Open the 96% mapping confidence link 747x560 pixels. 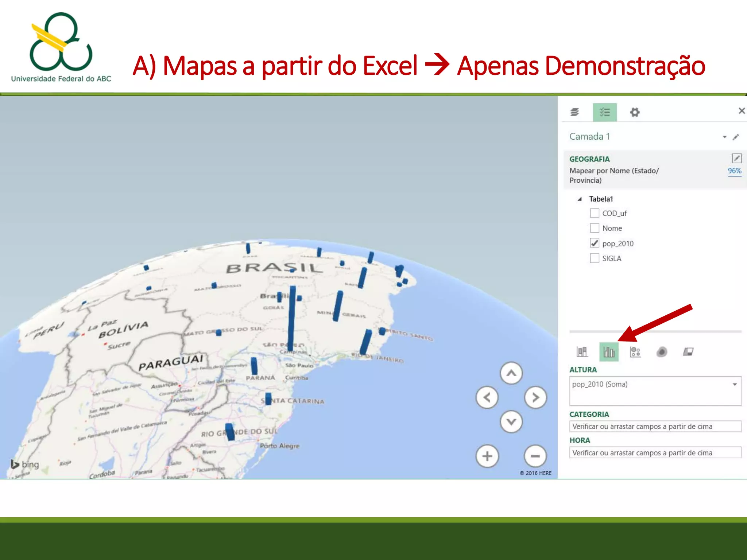point(735,171)
